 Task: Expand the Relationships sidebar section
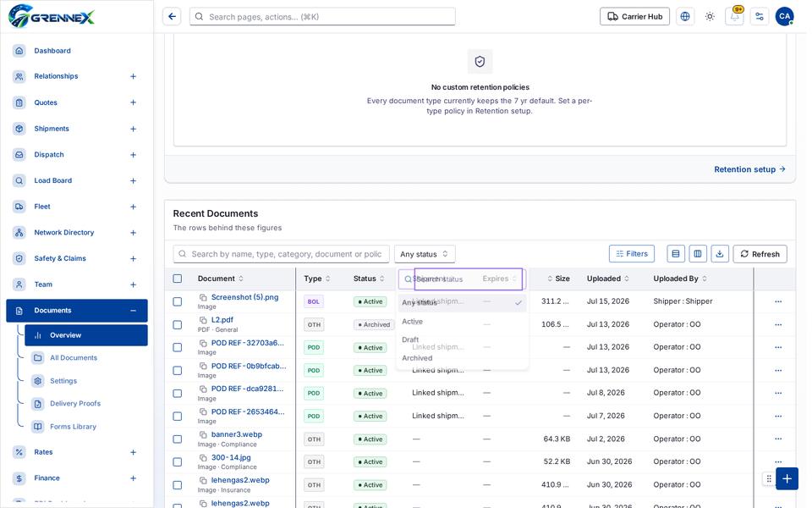pyautogui.click(x=133, y=76)
